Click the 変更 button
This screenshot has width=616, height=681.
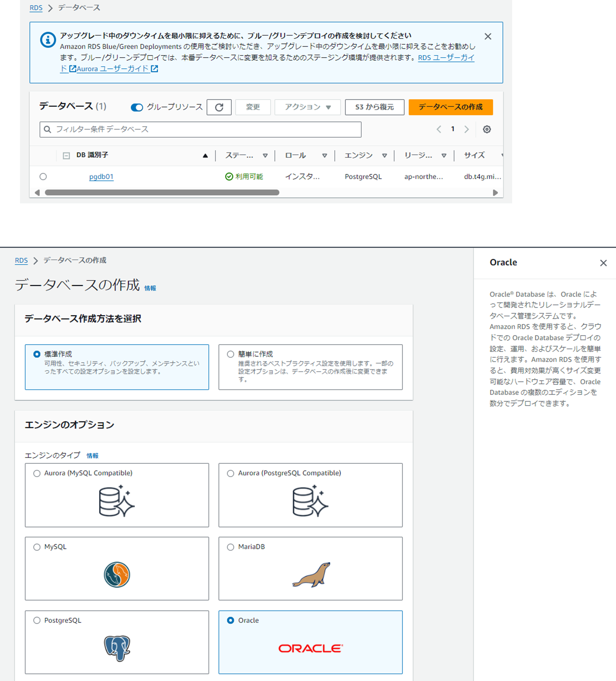click(253, 107)
